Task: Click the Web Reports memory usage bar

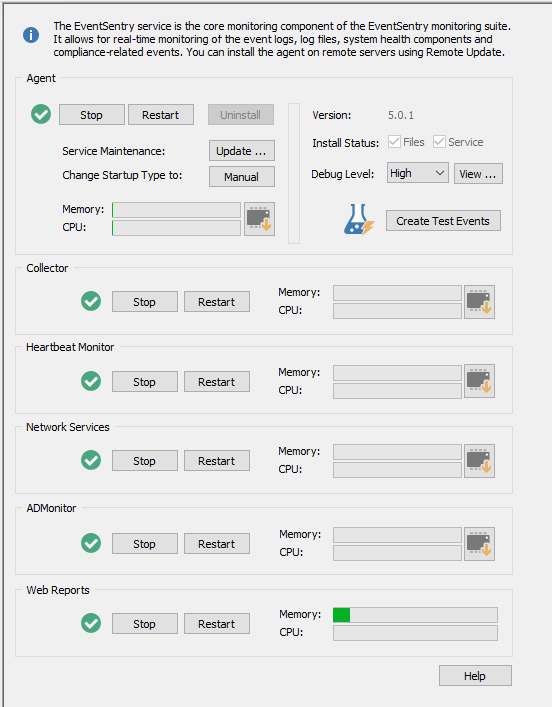Action: (x=415, y=615)
